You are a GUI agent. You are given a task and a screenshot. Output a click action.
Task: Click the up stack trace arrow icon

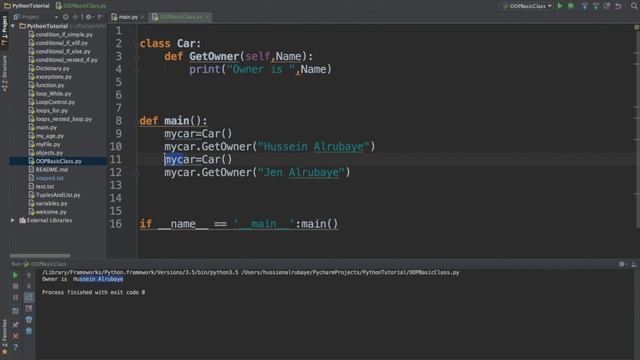29,276
